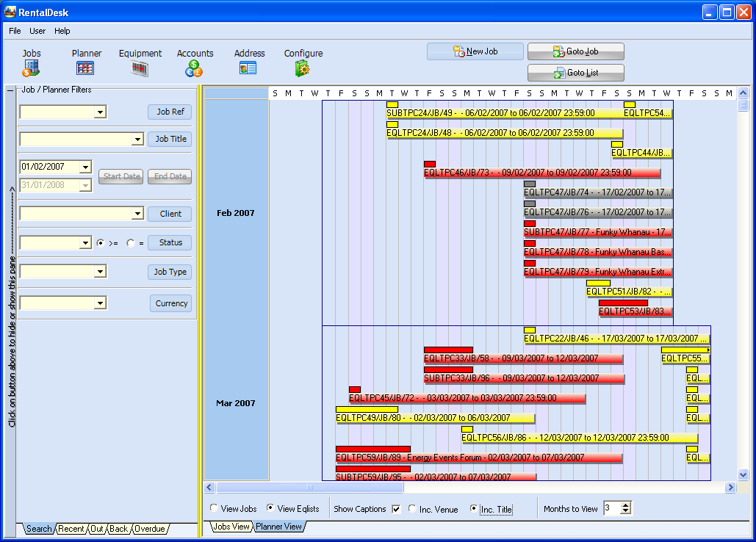Click the Goto List button

[576, 73]
